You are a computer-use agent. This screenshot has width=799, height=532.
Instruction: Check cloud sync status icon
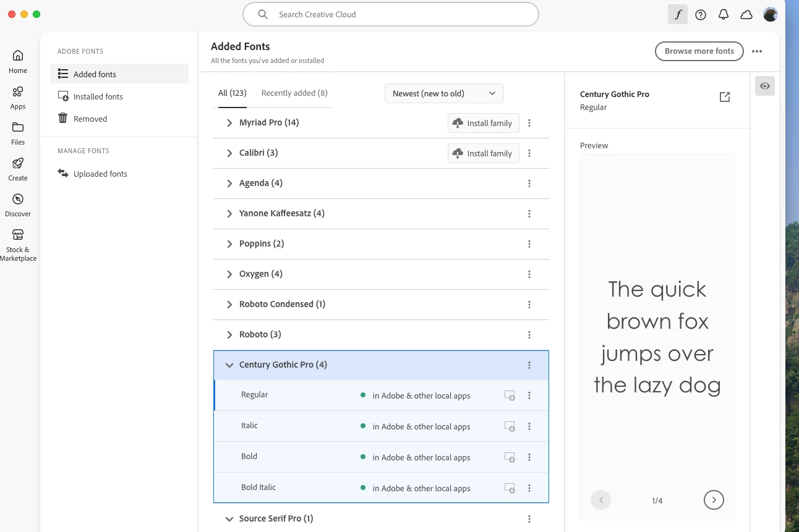[746, 15]
